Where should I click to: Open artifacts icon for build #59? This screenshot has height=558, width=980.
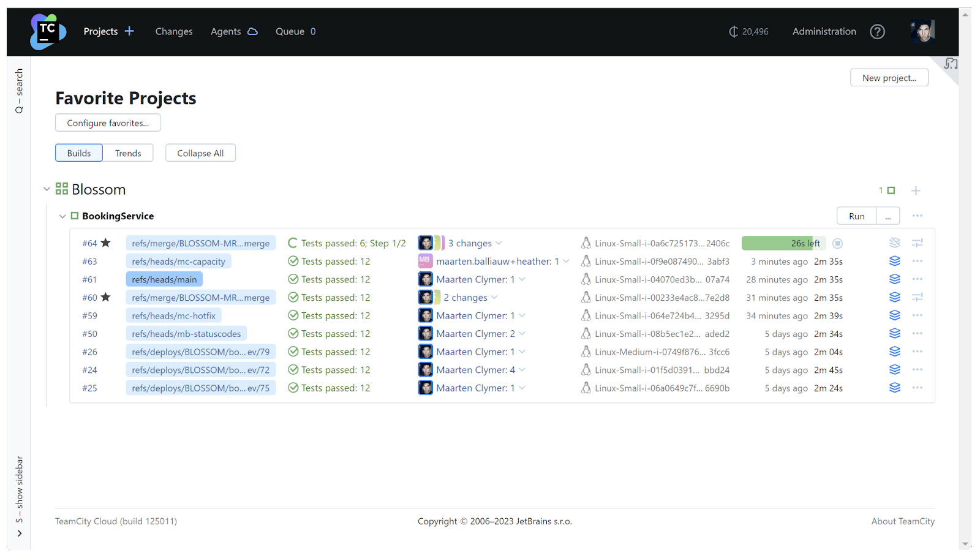(895, 315)
